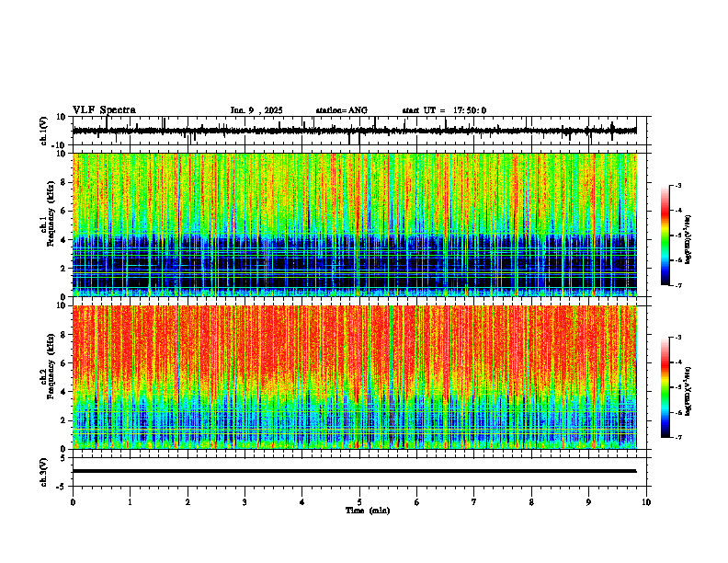Click the "8" kHz tick on ch.1 frequency axis
Screen dimensions: 728x563
point(64,182)
